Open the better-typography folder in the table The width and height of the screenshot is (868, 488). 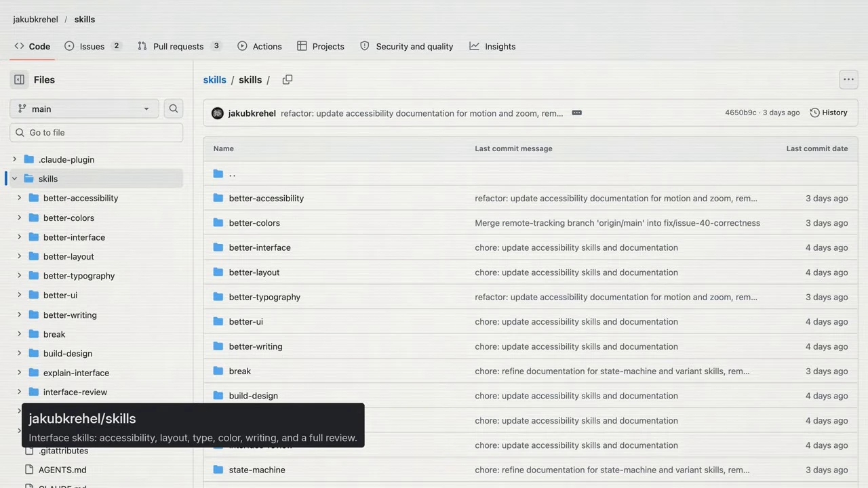point(264,297)
